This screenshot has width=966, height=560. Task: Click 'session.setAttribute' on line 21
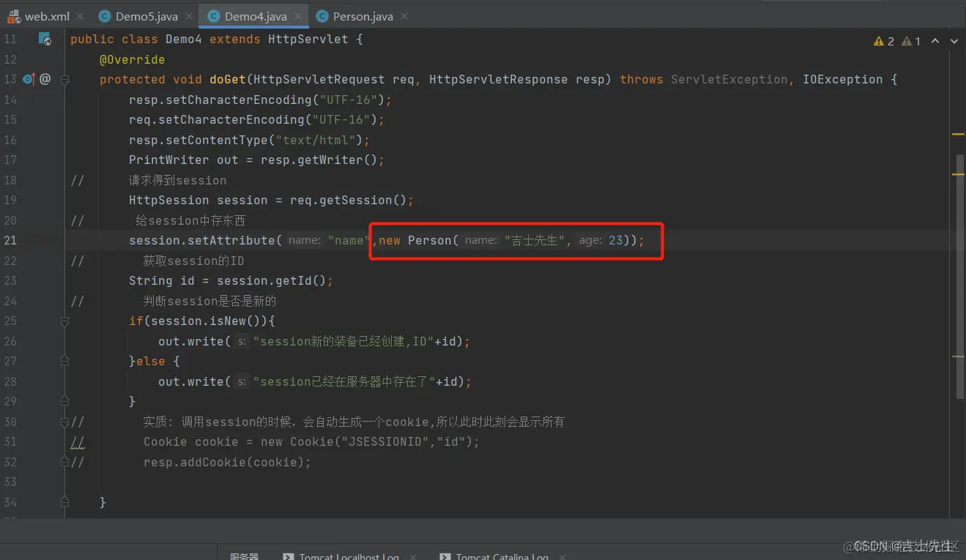click(x=202, y=240)
